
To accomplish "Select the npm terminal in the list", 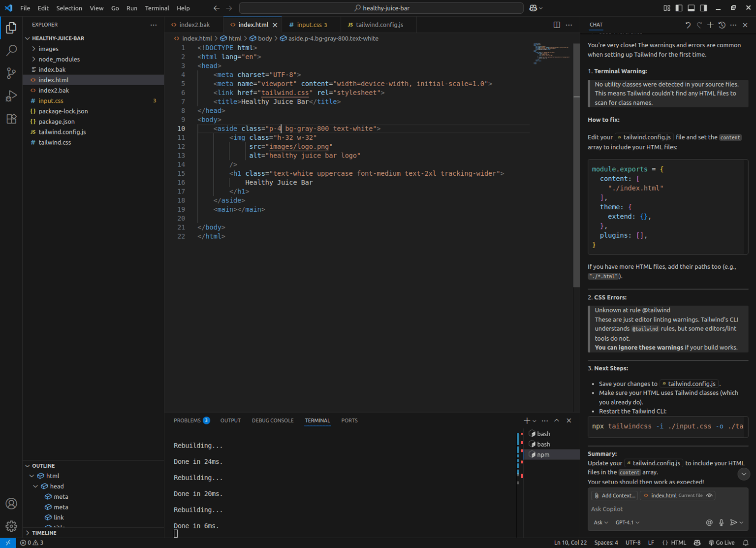I will pyautogui.click(x=551, y=454).
